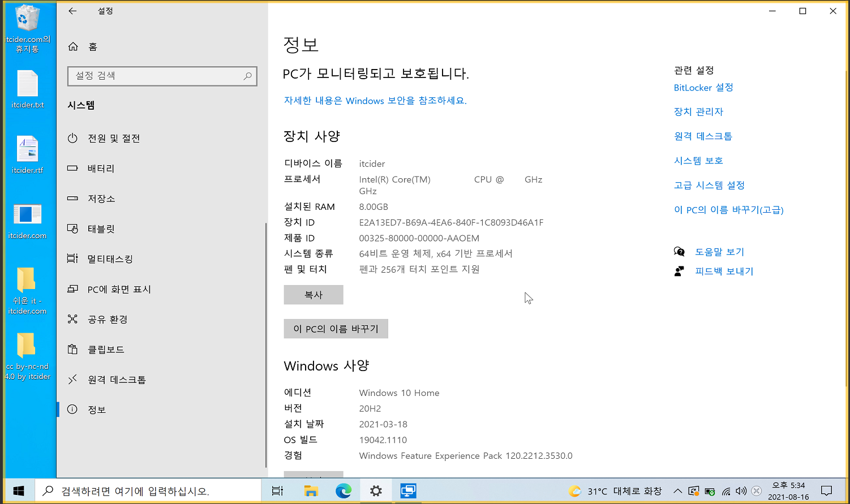850x504 pixels.
Task: Launch Microsoft Edge from the taskbar
Action: point(344,491)
